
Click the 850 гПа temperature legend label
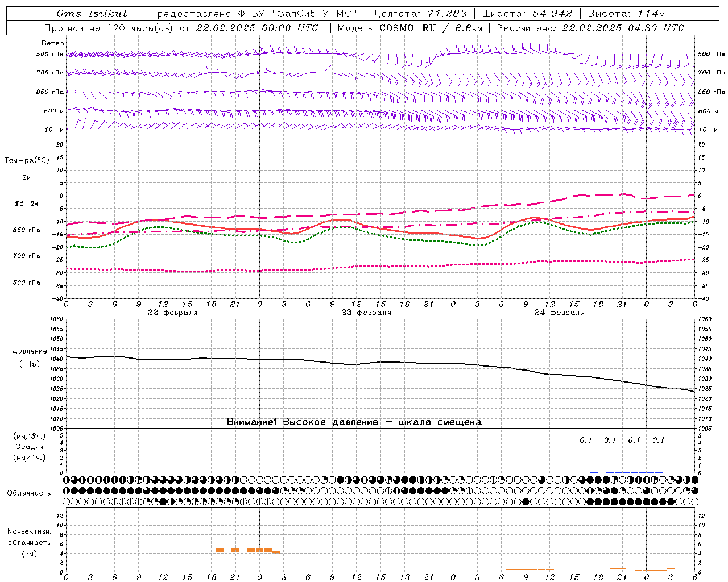pos(27,230)
